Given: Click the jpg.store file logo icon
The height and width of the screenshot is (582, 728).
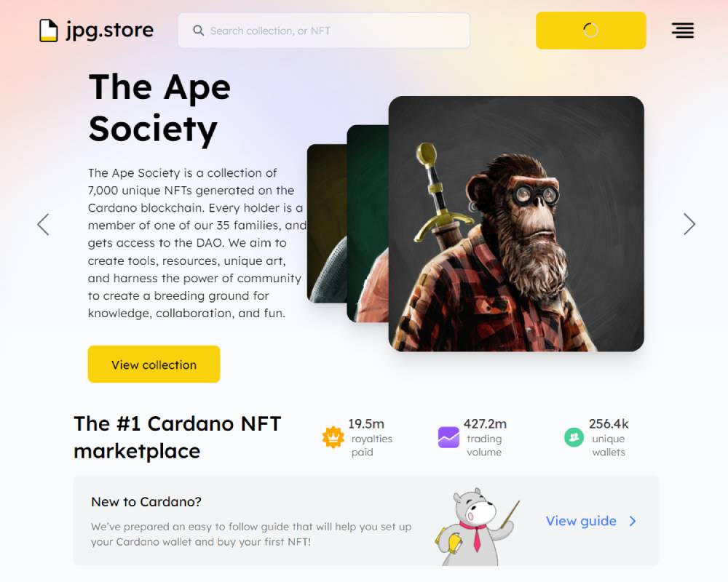Looking at the screenshot, I should pos(48,31).
